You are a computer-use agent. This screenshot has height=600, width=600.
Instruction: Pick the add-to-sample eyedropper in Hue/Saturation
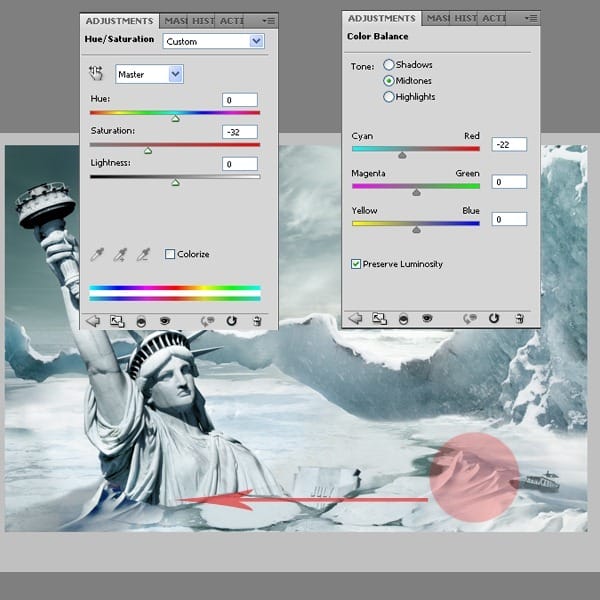(120, 254)
